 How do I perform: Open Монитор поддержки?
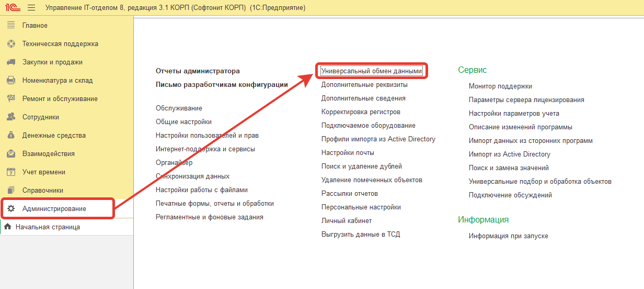500,86
